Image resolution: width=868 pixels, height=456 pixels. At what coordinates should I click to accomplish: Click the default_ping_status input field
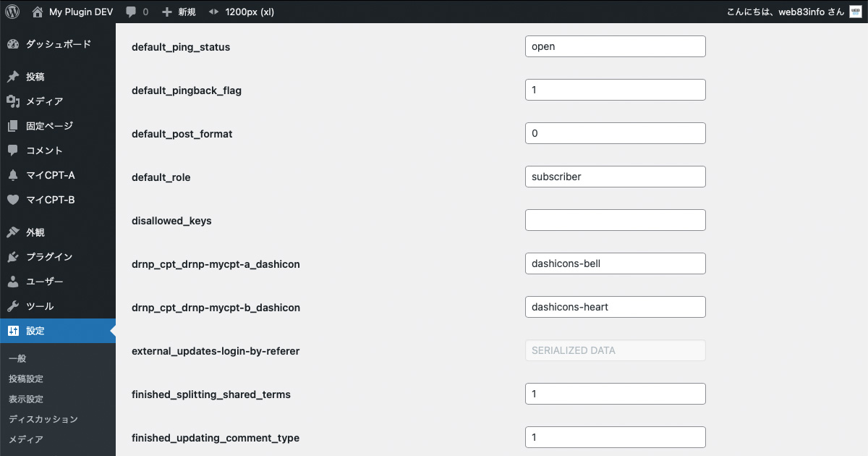coord(616,46)
